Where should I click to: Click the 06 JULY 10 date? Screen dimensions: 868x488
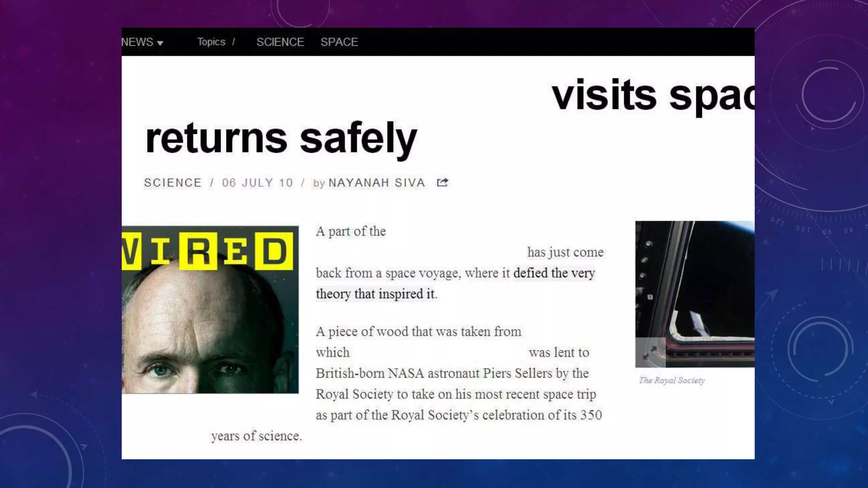(257, 183)
